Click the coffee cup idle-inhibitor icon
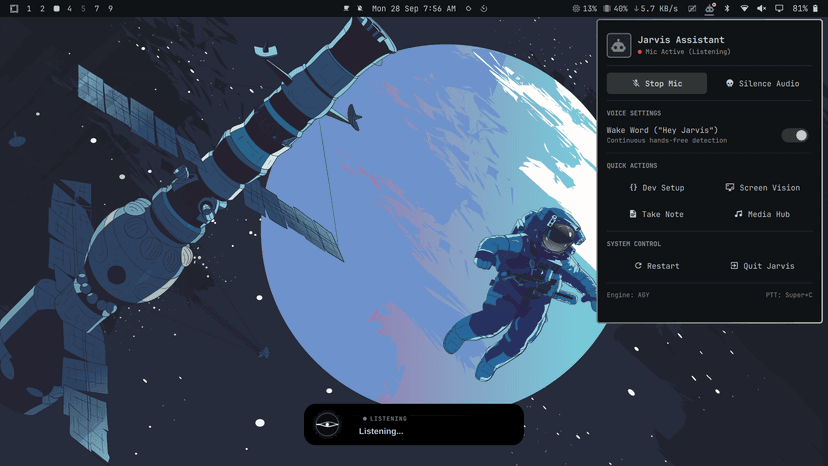 pyautogui.click(x=346, y=8)
